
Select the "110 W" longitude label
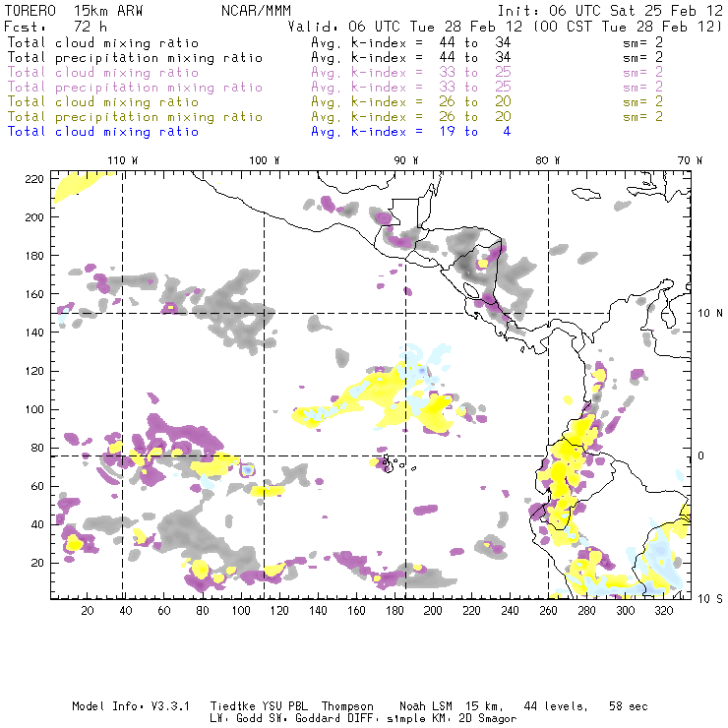123,160
